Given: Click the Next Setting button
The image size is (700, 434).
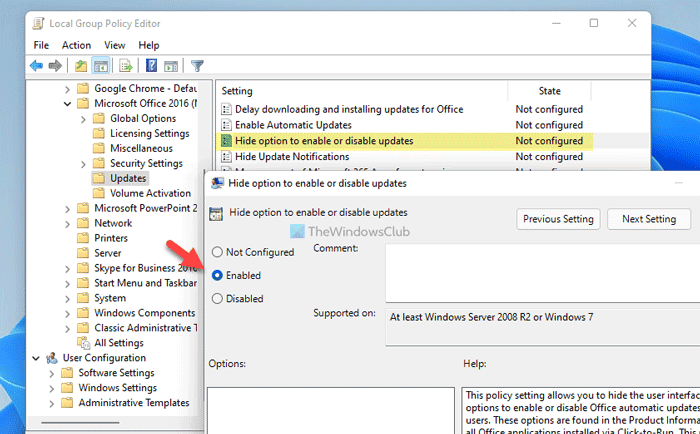Looking at the screenshot, I should pyautogui.click(x=649, y=219).
